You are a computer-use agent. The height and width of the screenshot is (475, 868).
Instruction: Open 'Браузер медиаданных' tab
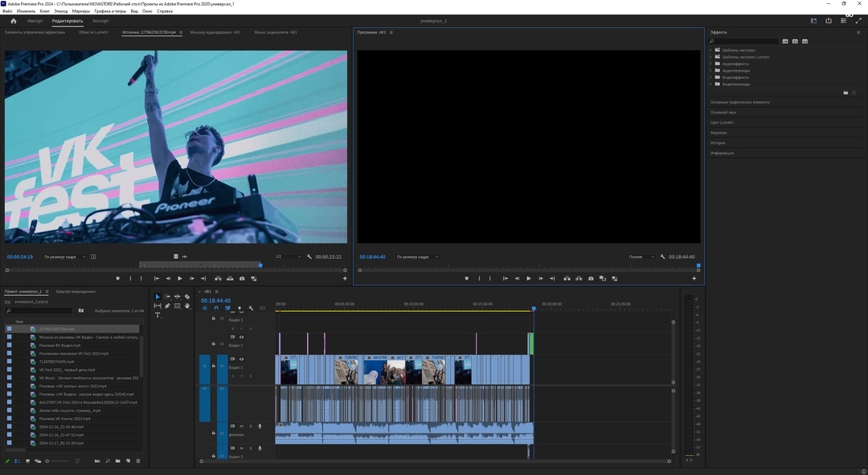[76, 291]
